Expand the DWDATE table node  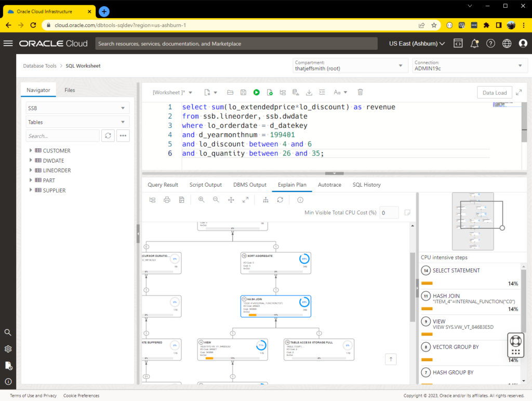click(x=31, y=160)
